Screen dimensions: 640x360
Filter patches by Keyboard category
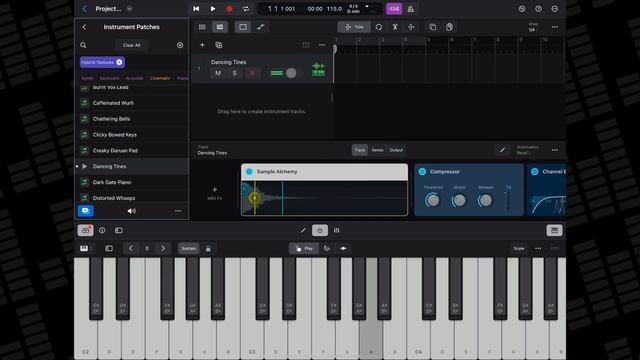coord(109,78)
